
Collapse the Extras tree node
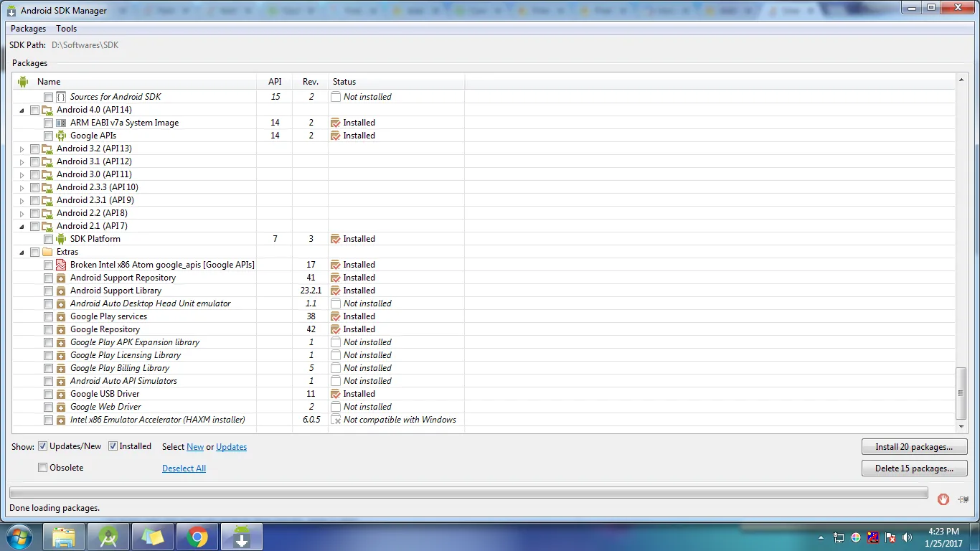[x=22, y=253]
